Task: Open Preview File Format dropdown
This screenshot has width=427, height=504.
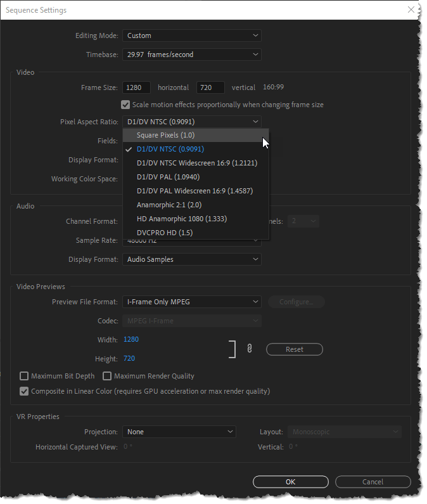Action: click(191, 302)
